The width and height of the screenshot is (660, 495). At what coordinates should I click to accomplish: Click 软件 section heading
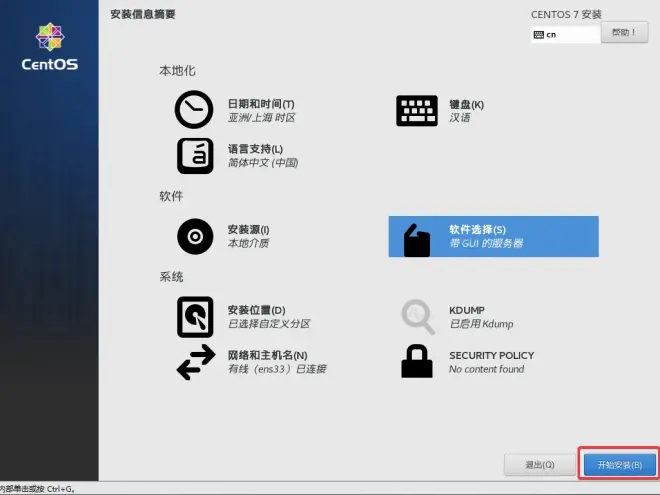(171, 196)
